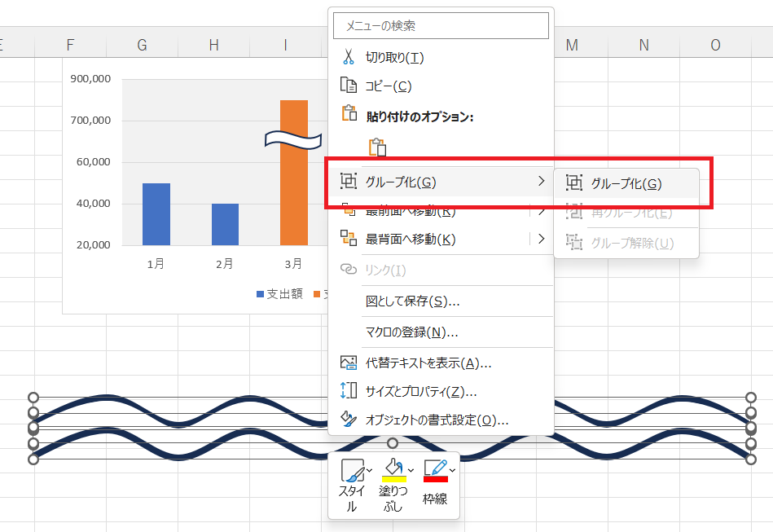Open the Outline color dropdown arrow

click(x=452, y=470)
